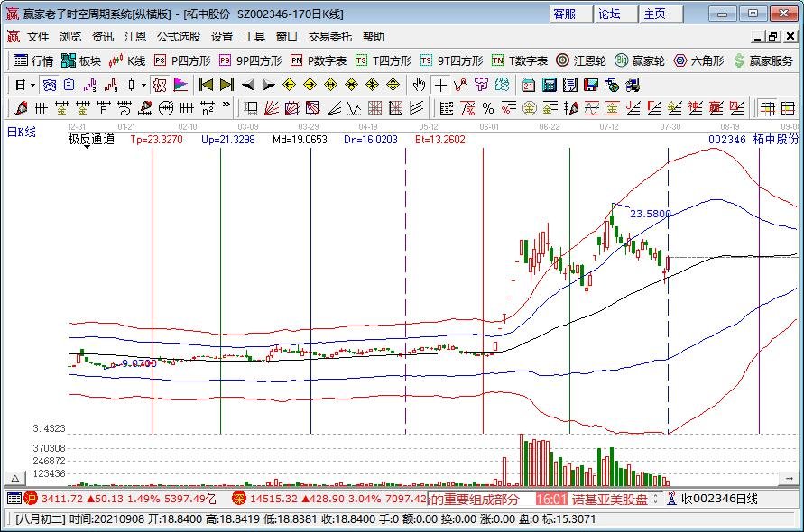Click the 论坛 forum button

point(609,14)
